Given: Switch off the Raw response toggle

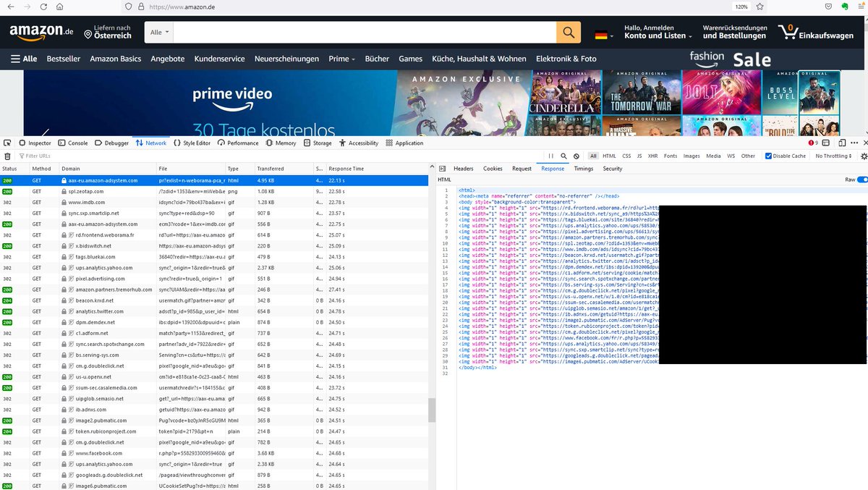Looking at the screenshot, I should click(861, 179).
